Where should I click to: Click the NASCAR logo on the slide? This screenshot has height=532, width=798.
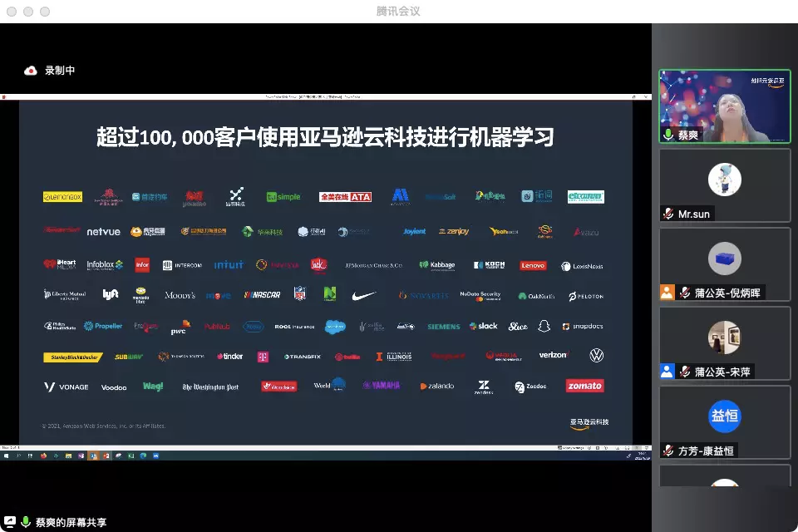pos(262,295)
